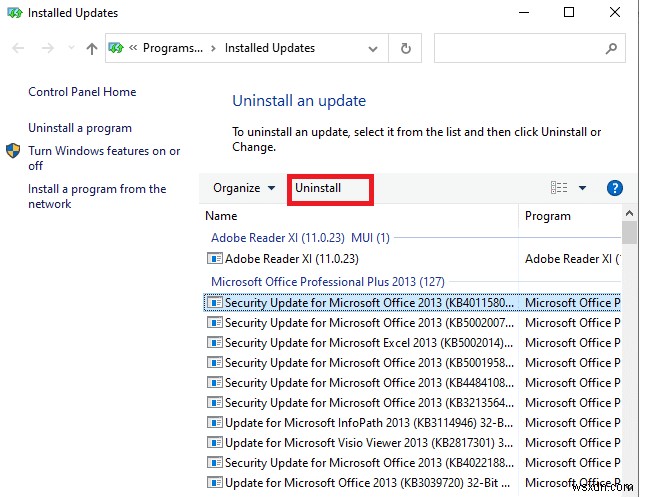Open the Organize dropdown menu

(244, 188)
